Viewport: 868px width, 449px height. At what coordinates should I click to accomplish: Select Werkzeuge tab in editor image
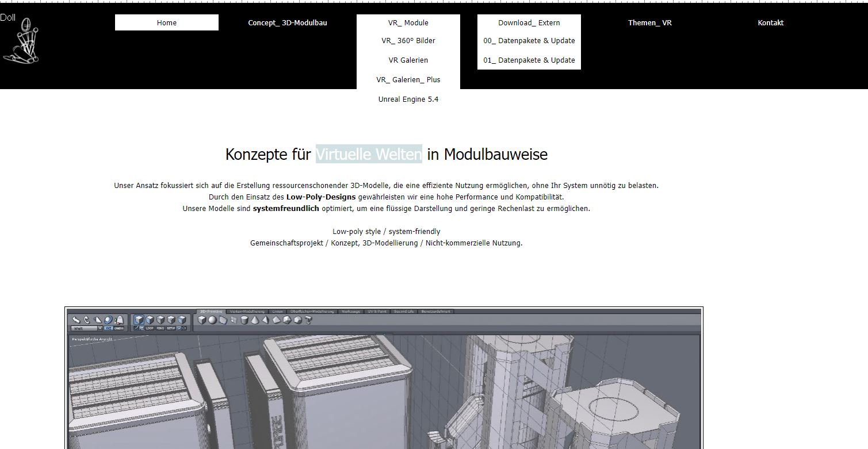[351, 312]
